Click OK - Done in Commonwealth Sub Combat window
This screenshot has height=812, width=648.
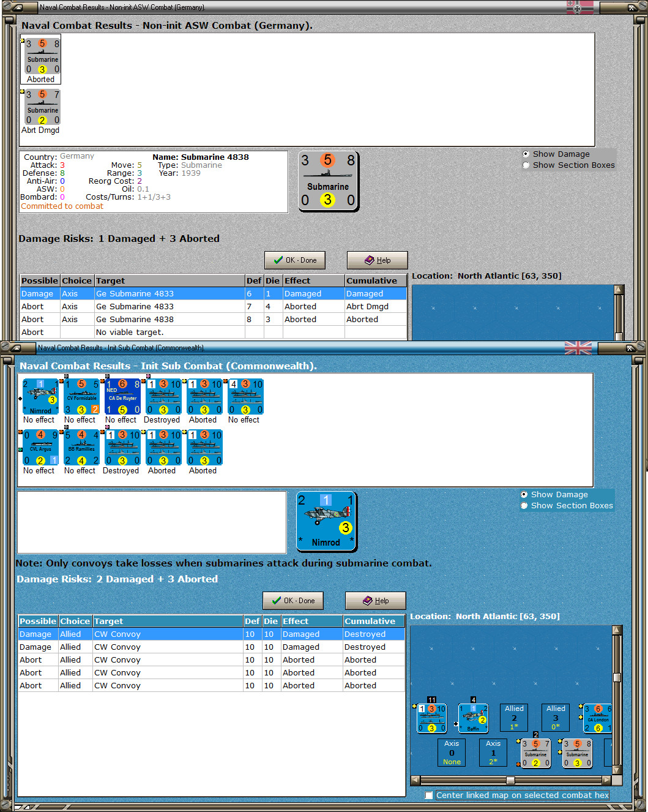pos(293,601)
